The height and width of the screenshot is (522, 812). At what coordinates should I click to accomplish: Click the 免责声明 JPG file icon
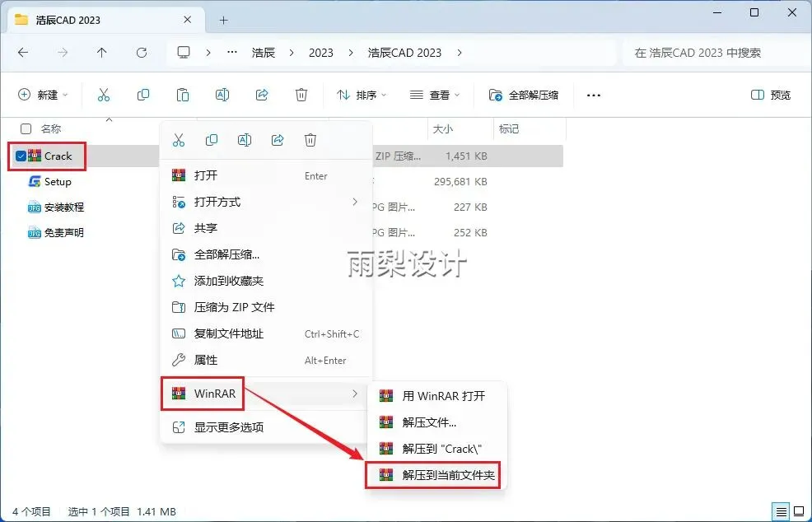(35, 232)
